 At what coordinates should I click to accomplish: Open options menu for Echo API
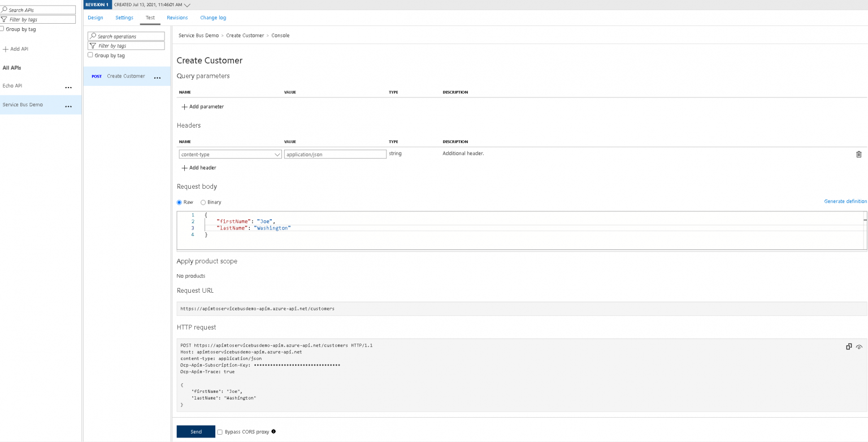pyautogui.click(x=68, y=87)
